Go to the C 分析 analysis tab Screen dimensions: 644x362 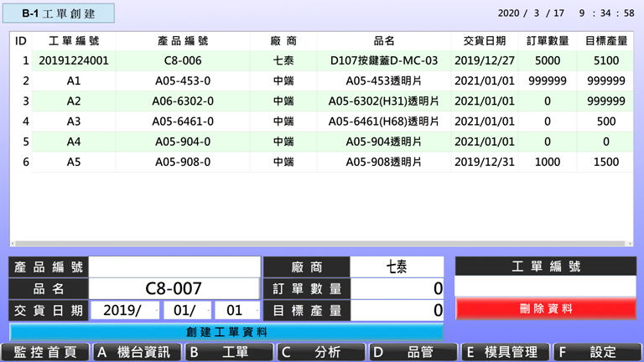[x=321, y=353]
